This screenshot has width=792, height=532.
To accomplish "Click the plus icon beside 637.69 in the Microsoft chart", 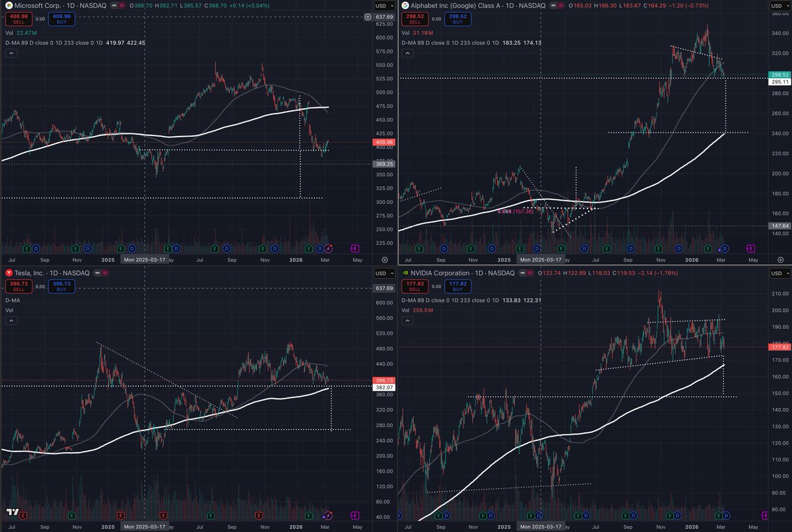I will tap(368, 17).
